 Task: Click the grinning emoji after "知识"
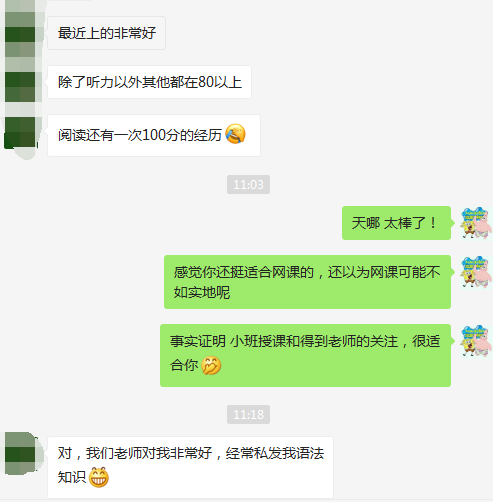(x=99, y=477)
